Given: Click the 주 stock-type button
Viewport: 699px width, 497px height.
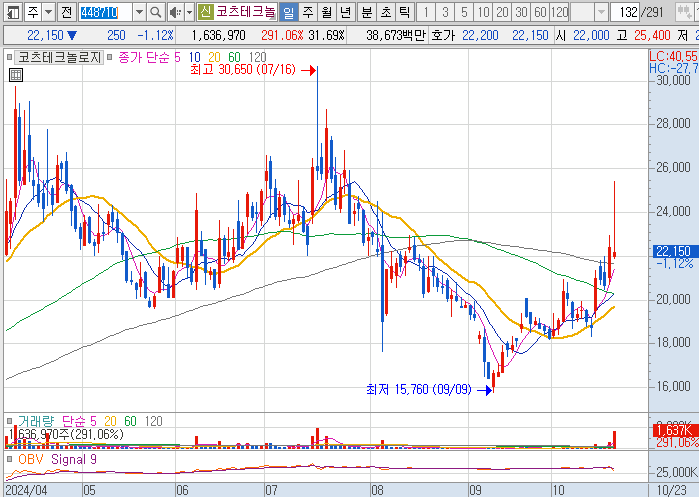Looking at the screenshot, I should (33, 12).
